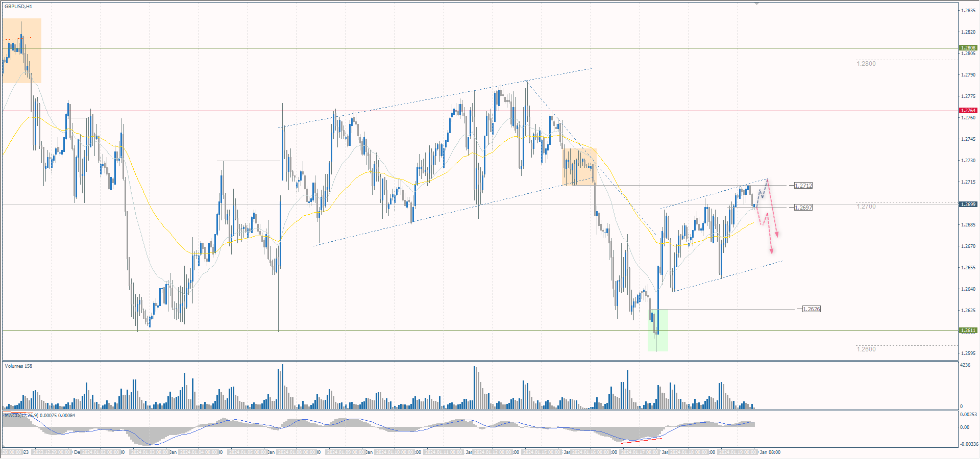Click the 1.2775 price axis value

point(968,96)
